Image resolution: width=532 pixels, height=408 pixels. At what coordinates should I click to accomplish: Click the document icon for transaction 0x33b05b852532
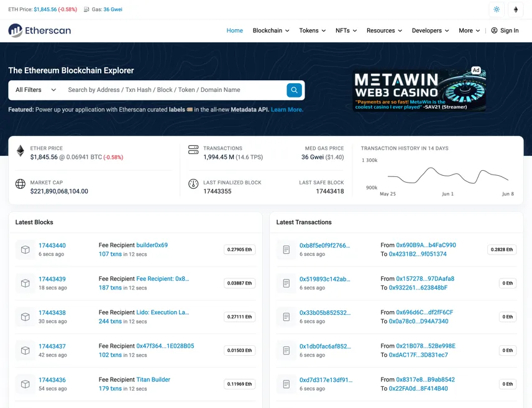(287, 317)
